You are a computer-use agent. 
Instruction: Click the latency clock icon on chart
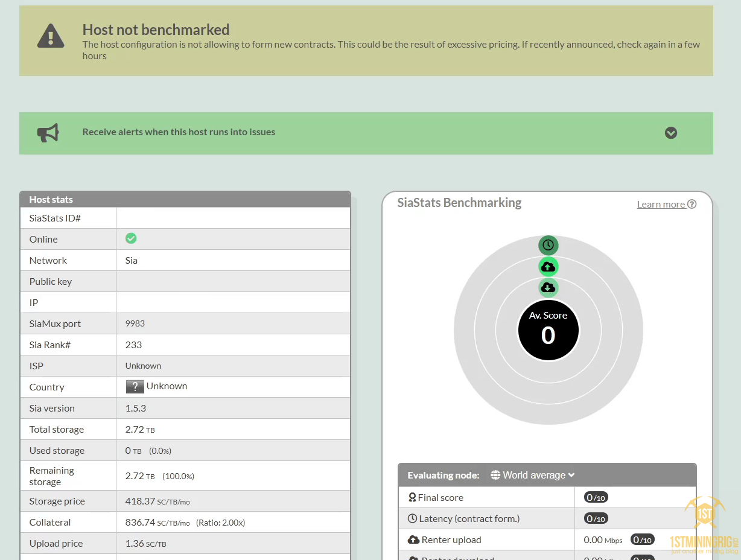coord(548,245)
